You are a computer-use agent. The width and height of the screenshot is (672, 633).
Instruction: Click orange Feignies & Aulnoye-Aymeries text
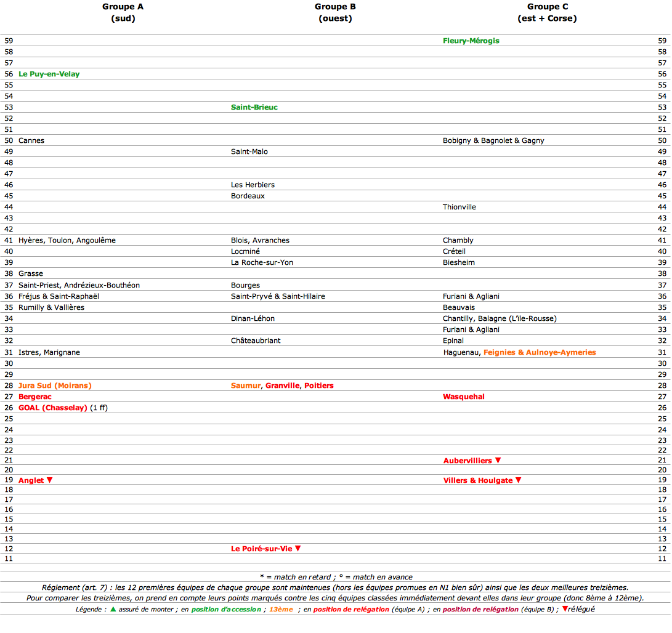tap(540, 352)
